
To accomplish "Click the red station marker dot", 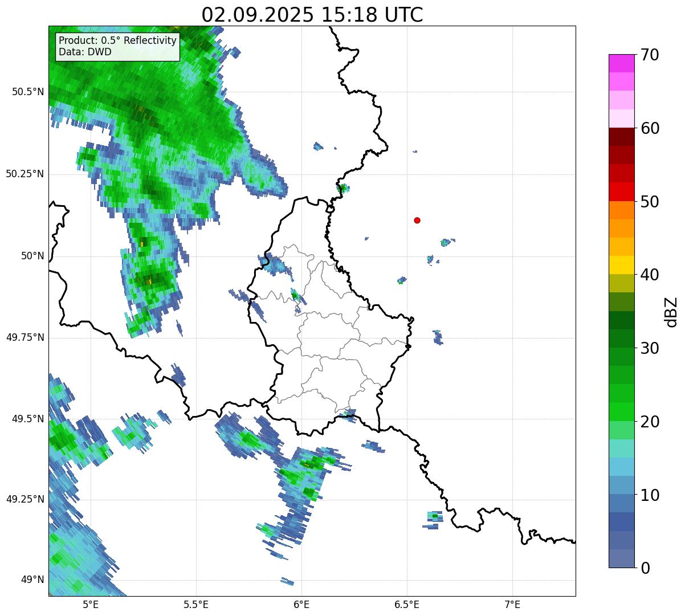I will pyautogui.click(x=417, y=220).
